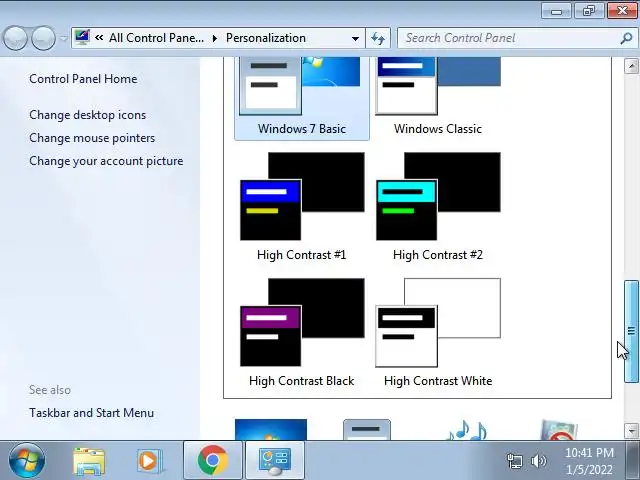Click the network tray icon
The width and height of the screenshot is (640, 480).
514,461
